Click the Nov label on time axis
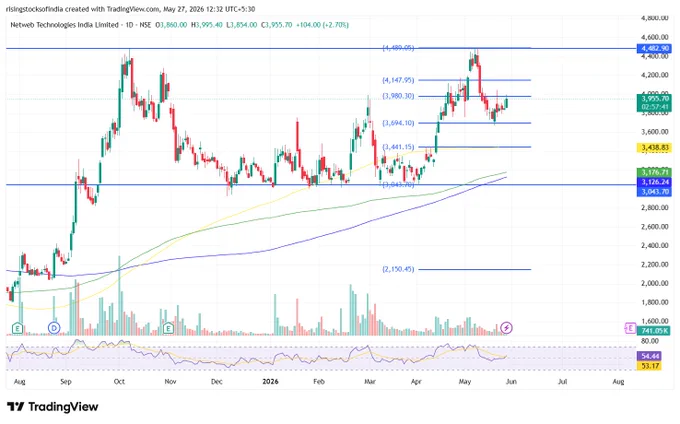The height and width of the screenshot is (424, 680). pos(170,382)
